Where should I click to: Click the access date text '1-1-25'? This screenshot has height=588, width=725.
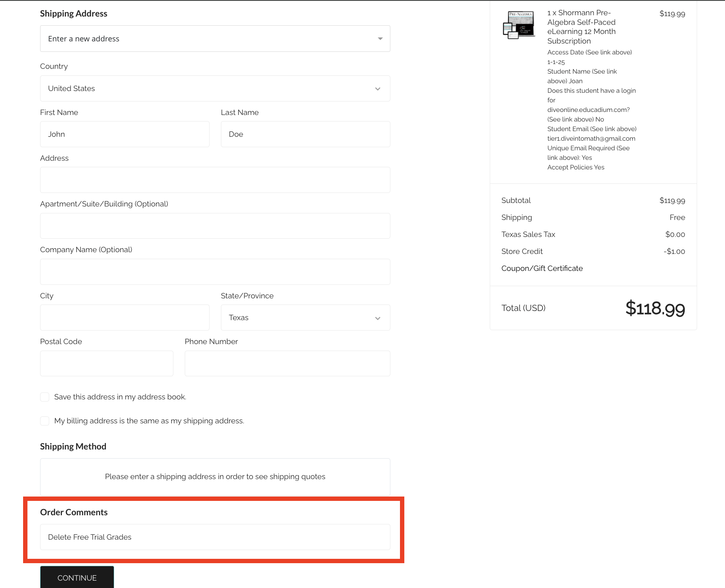point(556,62)
